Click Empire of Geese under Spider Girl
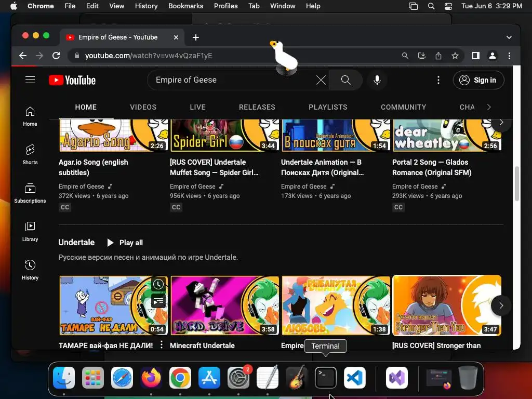Image resolution: width=532 pixels, height=399 pixels. pos(192,187)
